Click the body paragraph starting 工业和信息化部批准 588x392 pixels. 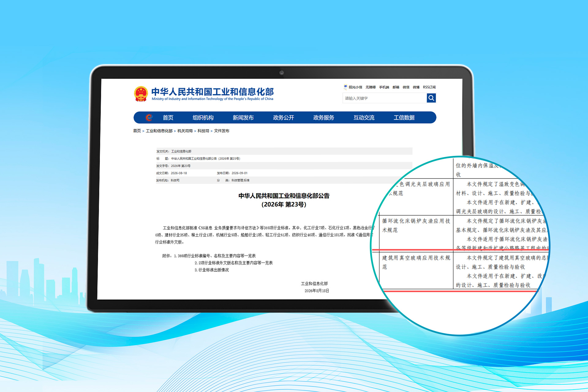pyautogui.click(x=265, y=235)
